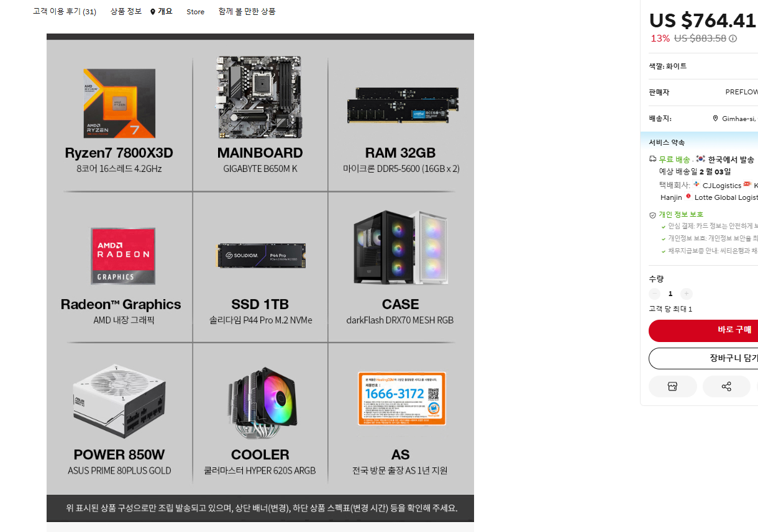Viewport: 758px width, 532px height.
Task: Click the Gimhae-si location pin icon
Action: (715, 119)
